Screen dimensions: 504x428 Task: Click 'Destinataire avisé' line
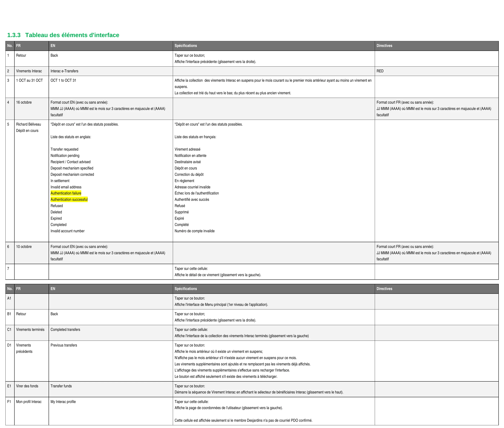point(188,162)
